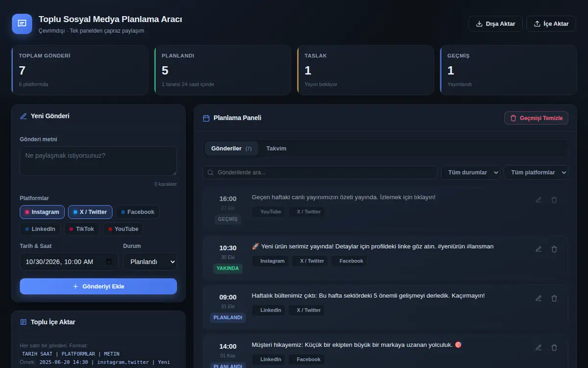
Task: Click the Taslak stat card
Action: click(366, 70)
